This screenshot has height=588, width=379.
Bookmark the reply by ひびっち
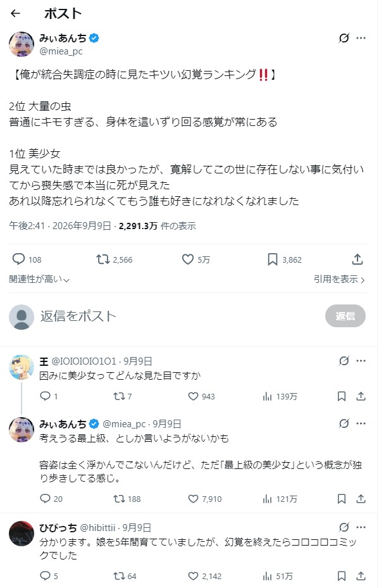[x=342, y=576]
